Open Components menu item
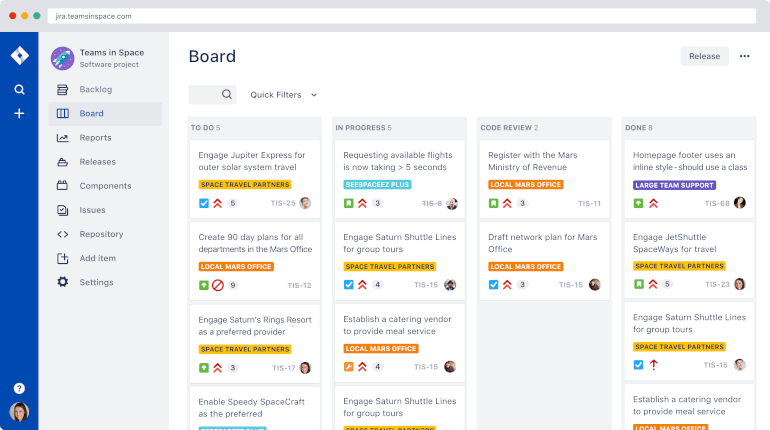 click(x=105, y=186)
